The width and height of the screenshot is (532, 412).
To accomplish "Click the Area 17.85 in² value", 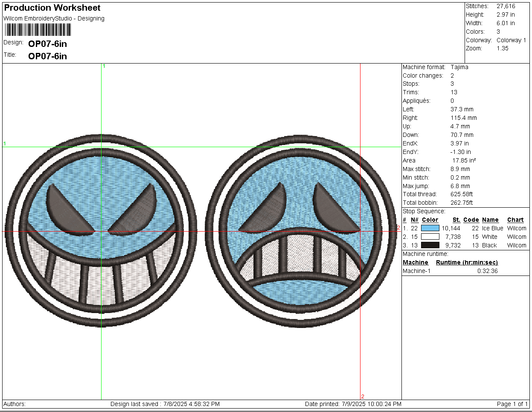I will tap(464, 160).
